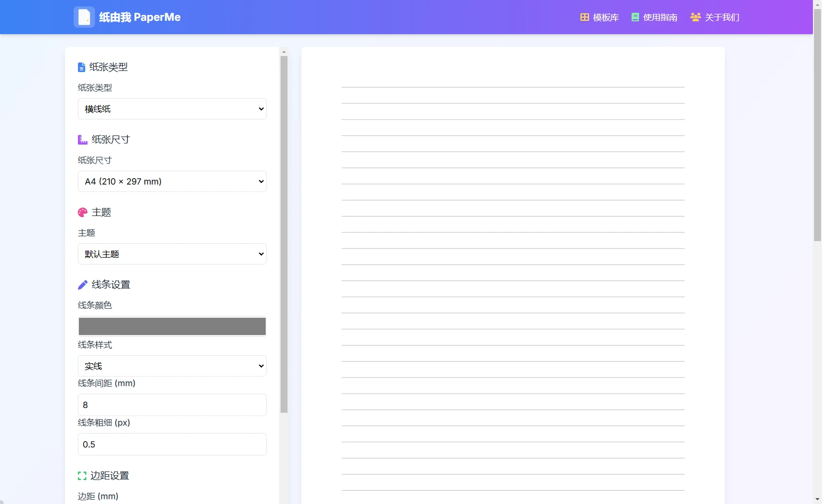Click the paper type document icon
This screenshot has height=504, width=822.
coord(82,67)
